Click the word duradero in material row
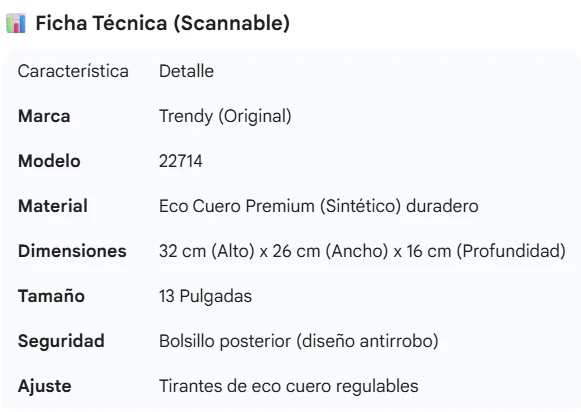 pos(442,206)
